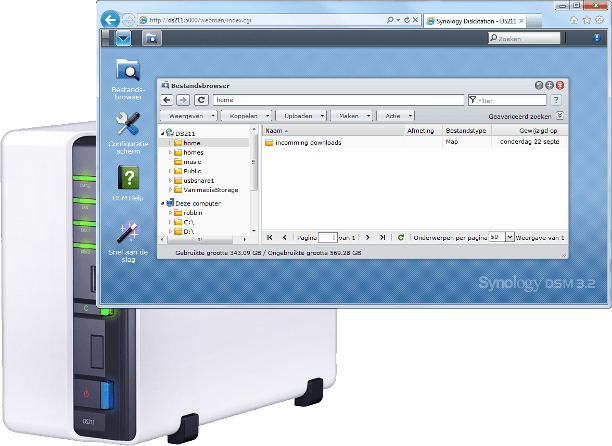Open the Koppelen dropdown menu
This screenshot has height=446, width=612.
coord(246,116)
